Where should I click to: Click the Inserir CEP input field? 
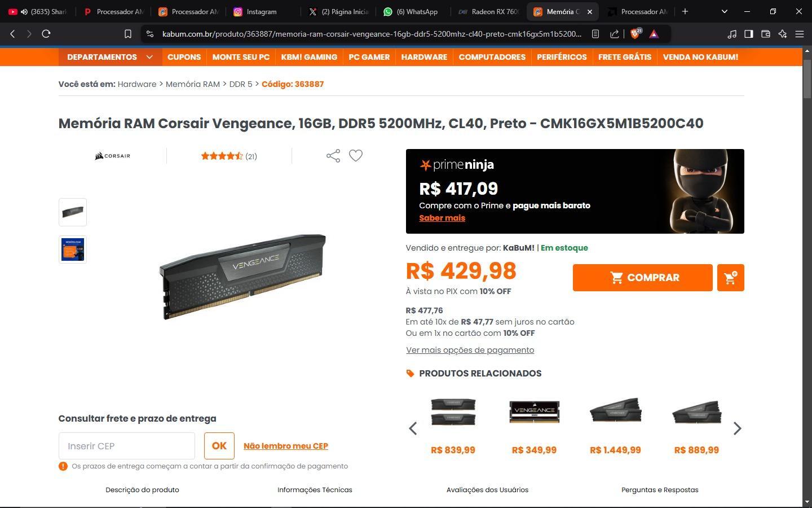tap(127, 446)
